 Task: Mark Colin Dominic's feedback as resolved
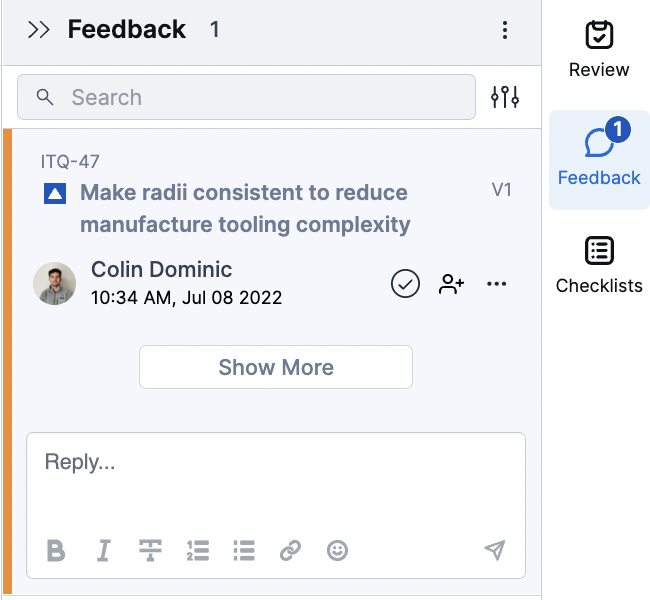405,284
